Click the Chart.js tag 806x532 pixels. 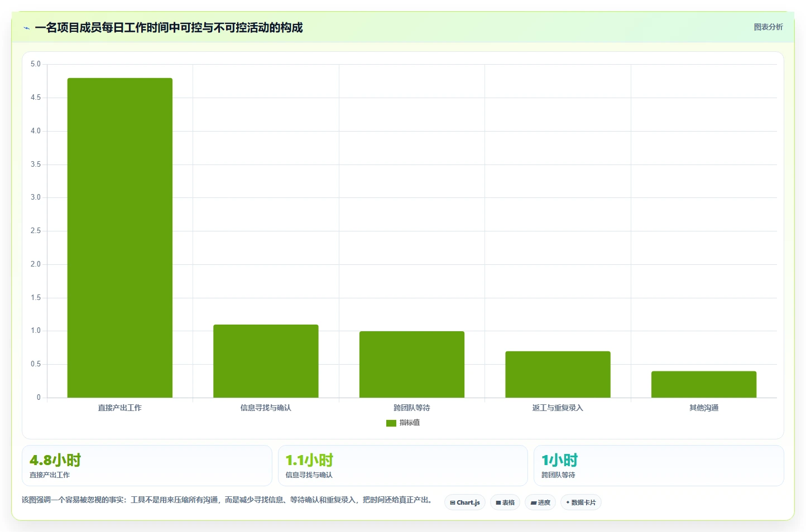(465, 502)
